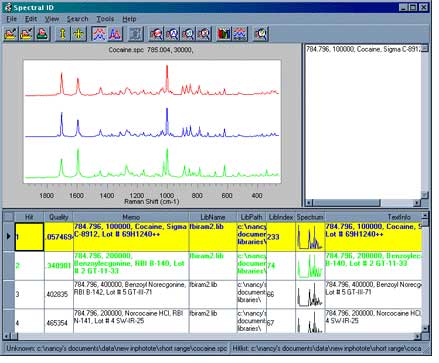439x363 pixels.
Task: Click the text pane horizontal scrollbar right arrow
Action: [x=418, y=203]
